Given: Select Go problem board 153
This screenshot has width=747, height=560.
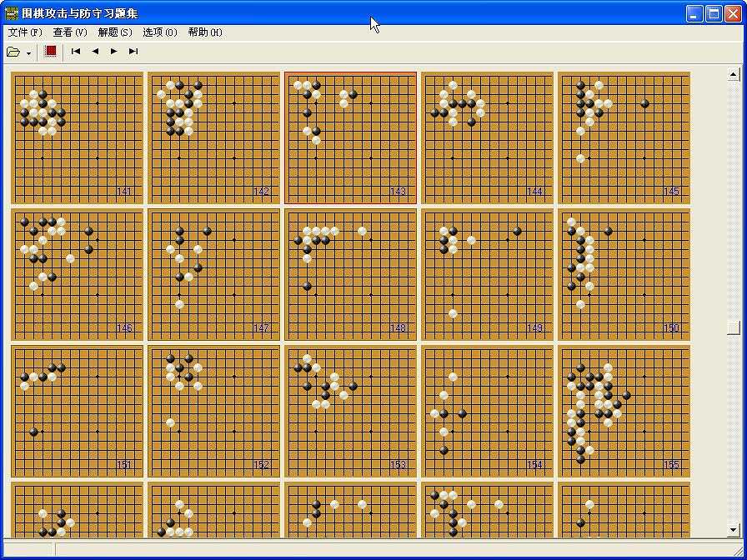Looking at the screenshot, I should point(351,412).
